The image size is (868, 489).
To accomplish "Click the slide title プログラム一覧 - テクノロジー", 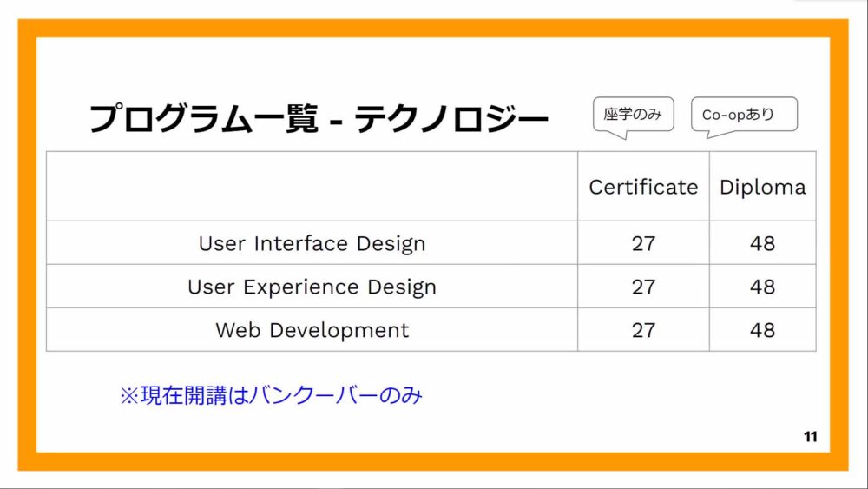I will [x=319, y=118].
